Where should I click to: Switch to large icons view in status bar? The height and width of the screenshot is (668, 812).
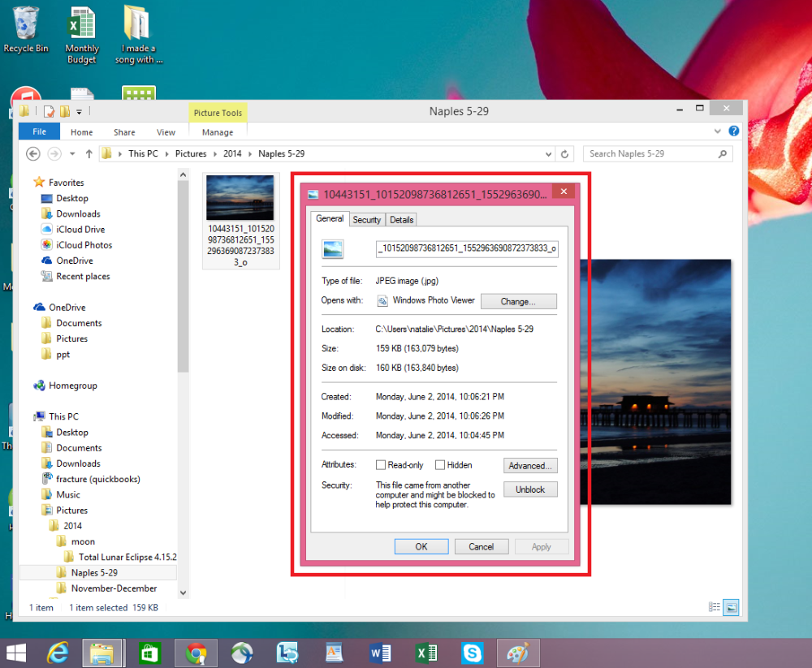click(732, 607)
